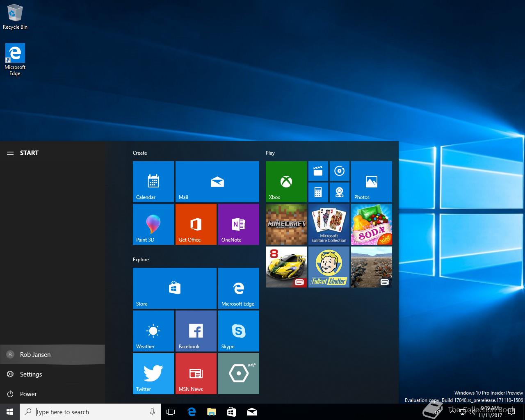Open the volume tray icon
The height and width of the screenshot is (420, 525).
(472, 412)
